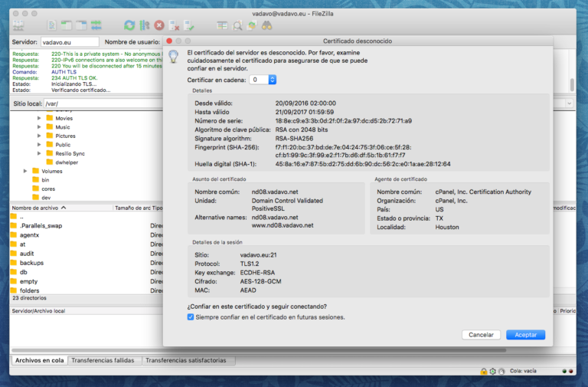Expand the Volumes folder in tree
This screenshot has height=387, width=588.
25,171
